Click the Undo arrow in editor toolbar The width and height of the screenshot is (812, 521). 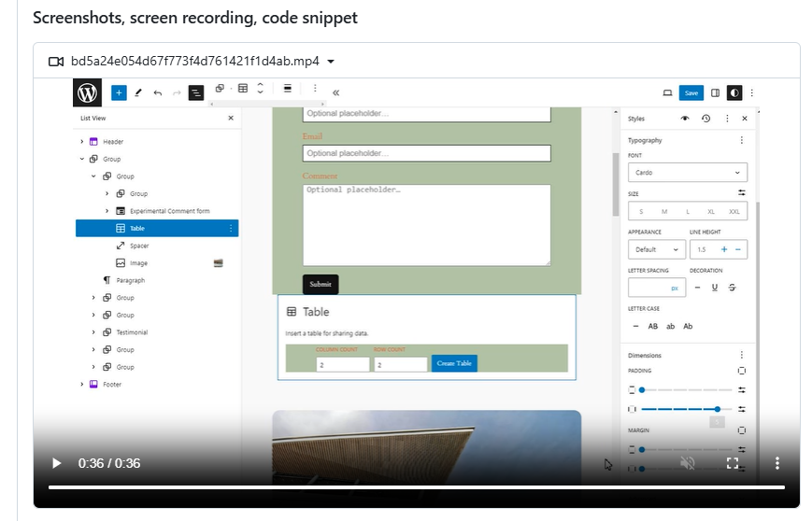tap(157, 92)
